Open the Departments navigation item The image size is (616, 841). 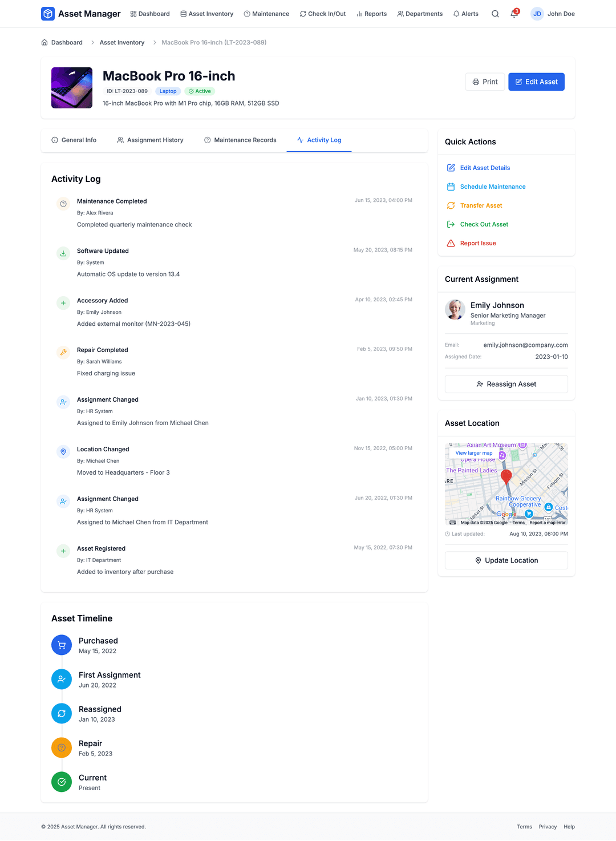420,14
